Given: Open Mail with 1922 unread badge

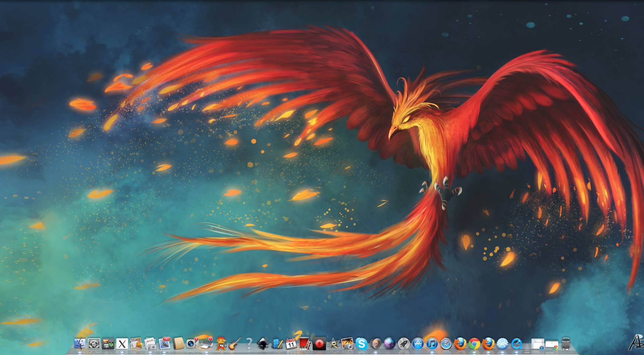Looking at the screenshot, I should [x=165, y=344].
